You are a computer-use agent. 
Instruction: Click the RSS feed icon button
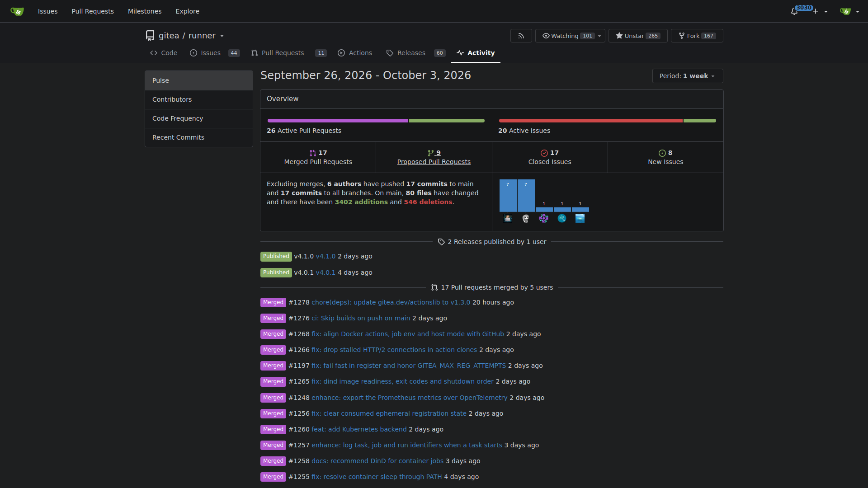point(521,36)
